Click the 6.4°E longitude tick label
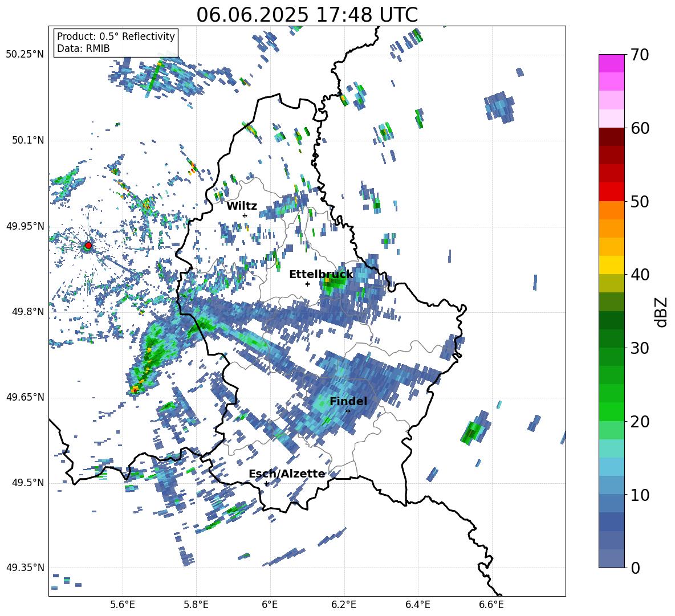This screenshot has width=675, height=616. point(417,605)
